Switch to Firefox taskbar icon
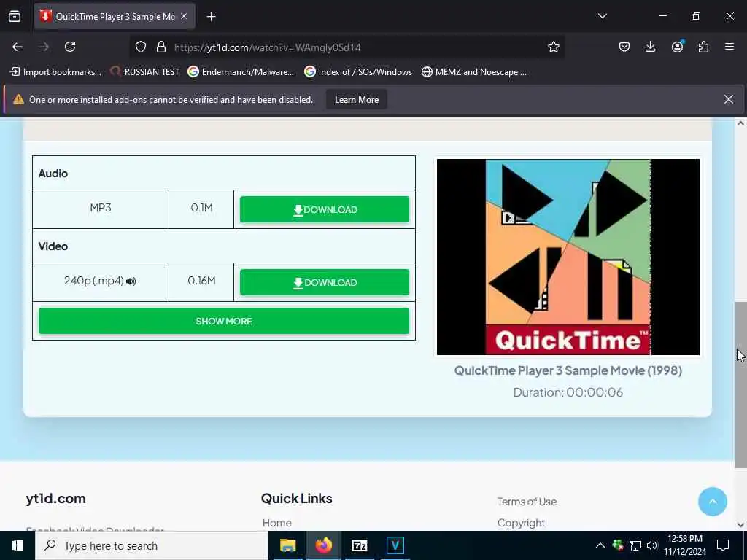747x560 pixels. click(x=323, y=545)
